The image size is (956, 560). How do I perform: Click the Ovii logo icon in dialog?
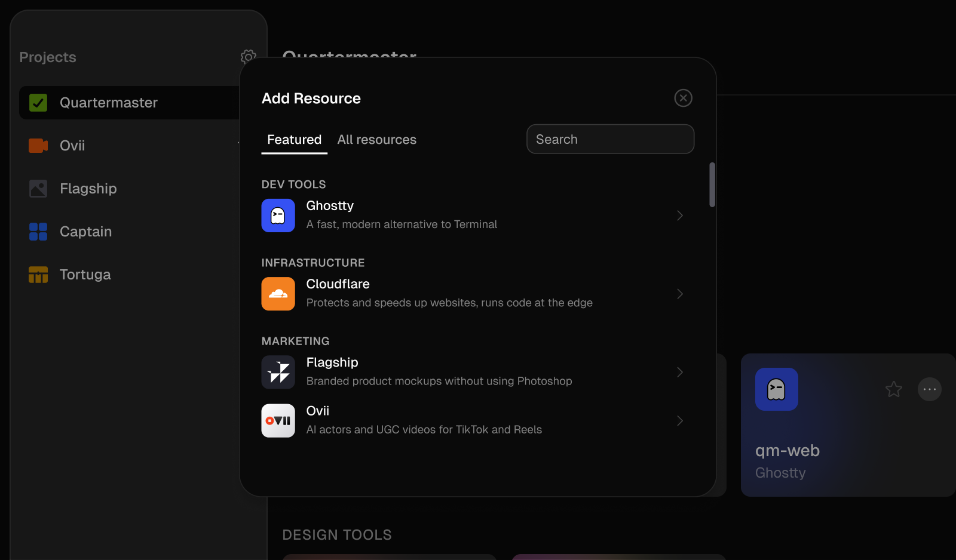278,421
